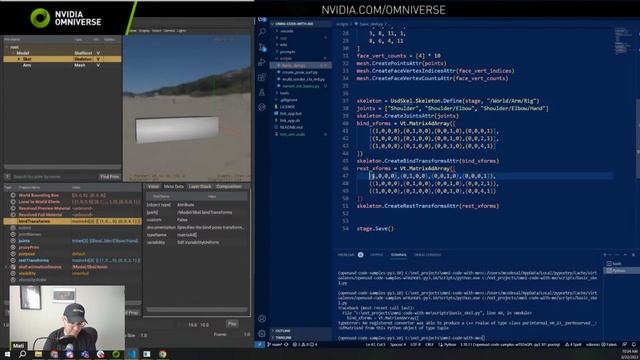
Task: Click the attribute icon beside purpose
Action: click(x=13, y=254)
